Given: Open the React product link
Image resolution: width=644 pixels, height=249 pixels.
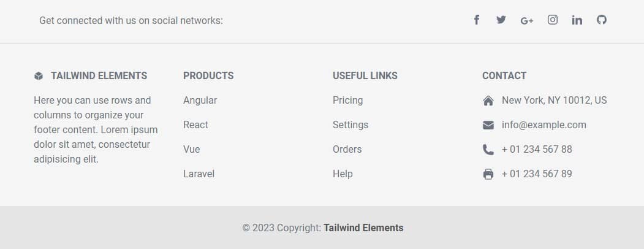Looking at the screenshot, I should 195,125.
